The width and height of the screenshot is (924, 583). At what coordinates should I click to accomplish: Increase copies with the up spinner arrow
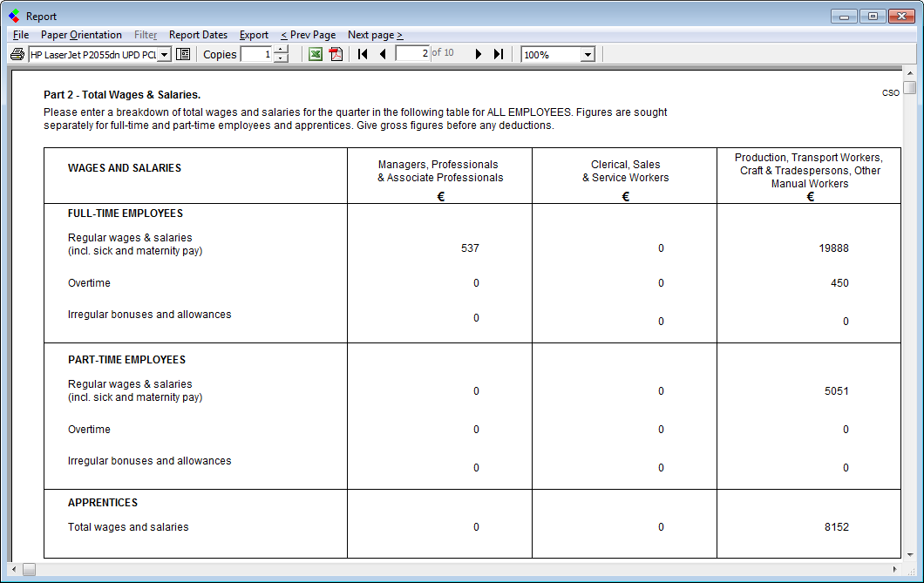point(281,50)
